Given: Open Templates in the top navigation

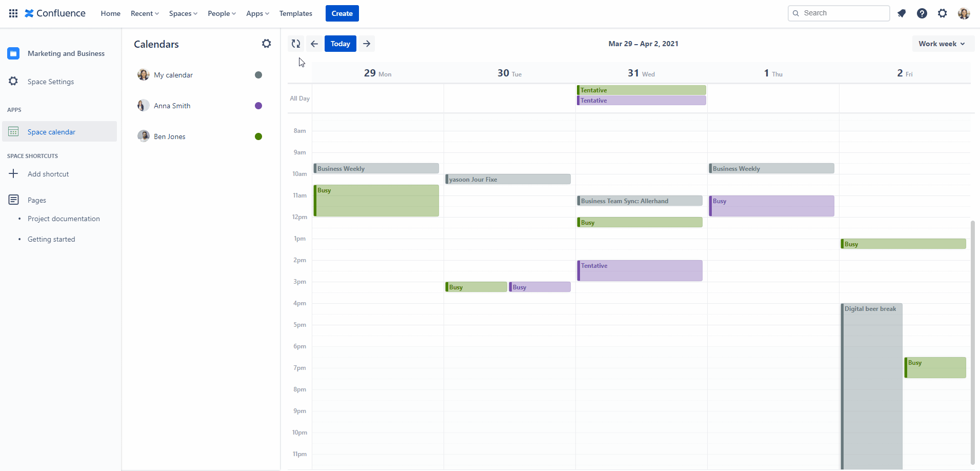Looking at the screenshot, I should pos(295,13).
